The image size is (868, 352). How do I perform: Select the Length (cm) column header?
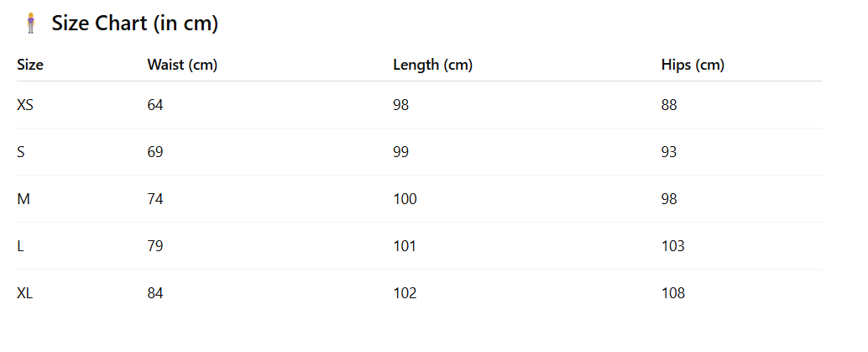432,65
